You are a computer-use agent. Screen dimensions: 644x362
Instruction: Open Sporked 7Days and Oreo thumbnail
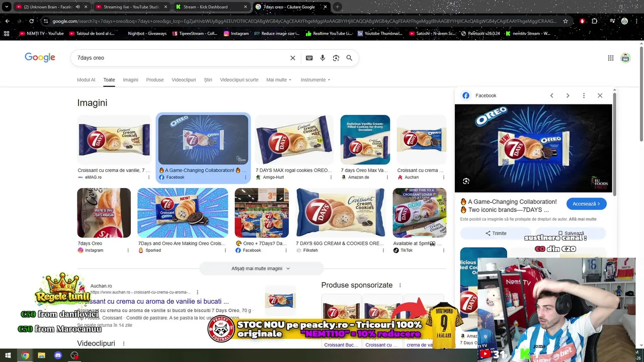coord(183,213)
